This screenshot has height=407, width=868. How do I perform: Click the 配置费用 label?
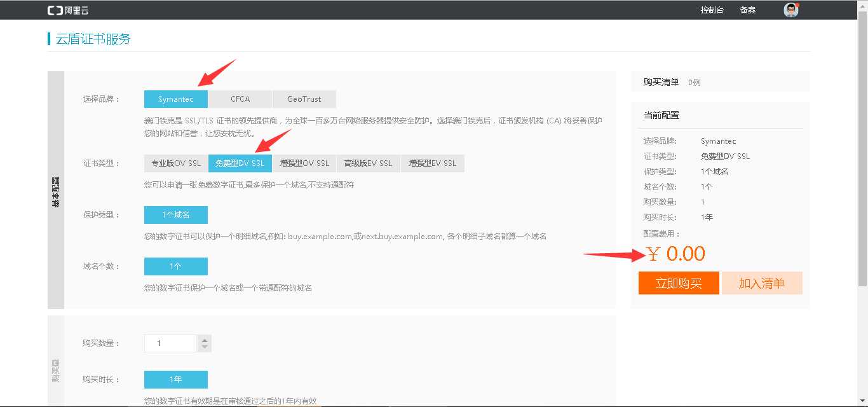(661, 234)
